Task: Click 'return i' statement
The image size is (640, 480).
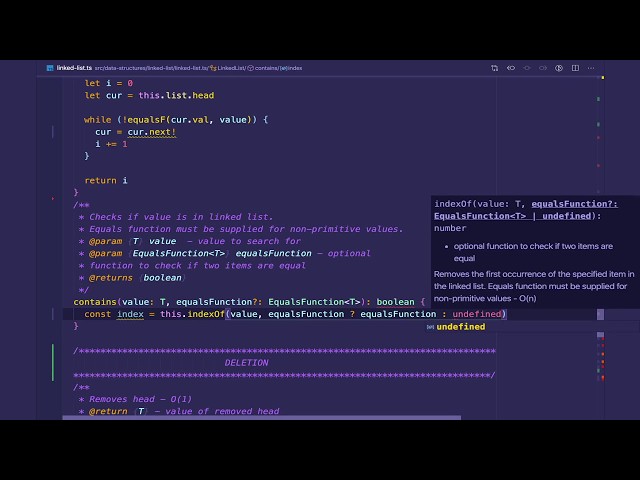Action: tap(106, 180)
